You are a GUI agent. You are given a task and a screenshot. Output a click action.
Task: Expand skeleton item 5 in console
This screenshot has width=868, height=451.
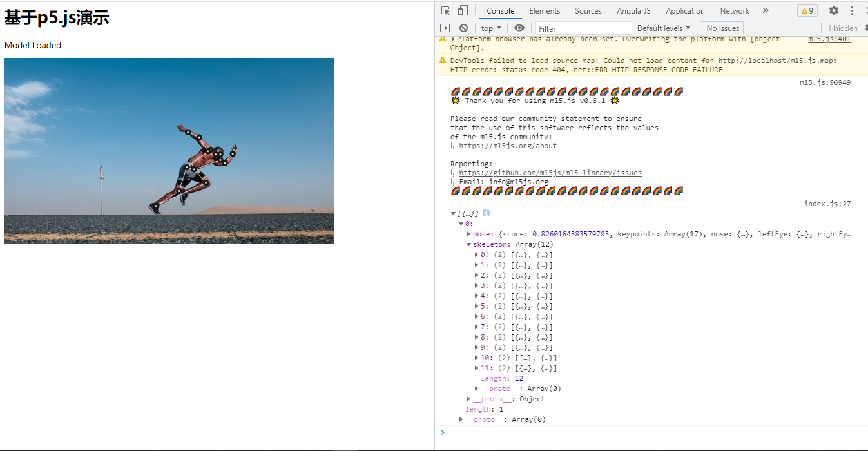tap(477, 306)
